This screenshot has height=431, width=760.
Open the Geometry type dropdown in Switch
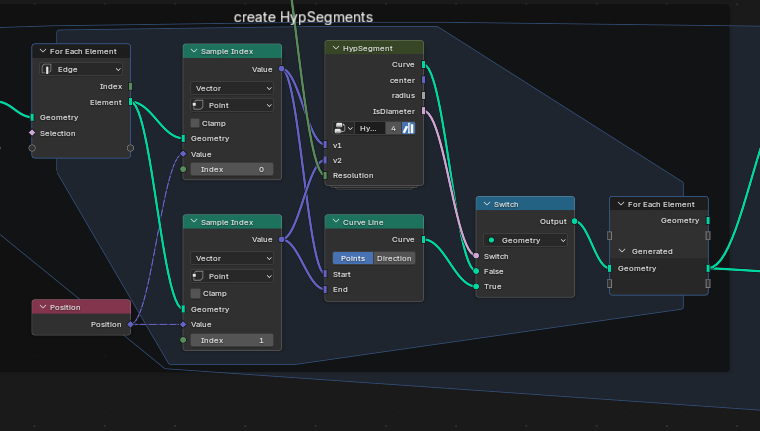(525, 240)
